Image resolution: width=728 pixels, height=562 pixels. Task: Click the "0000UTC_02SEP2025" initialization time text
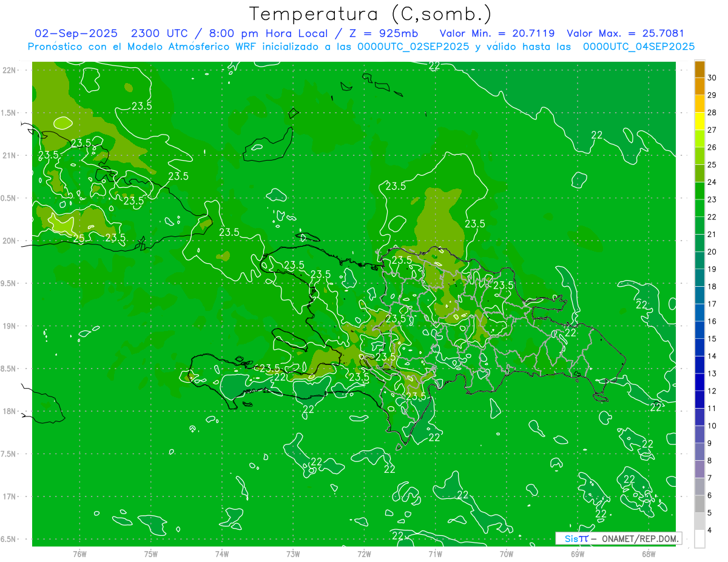click(413, 47)
